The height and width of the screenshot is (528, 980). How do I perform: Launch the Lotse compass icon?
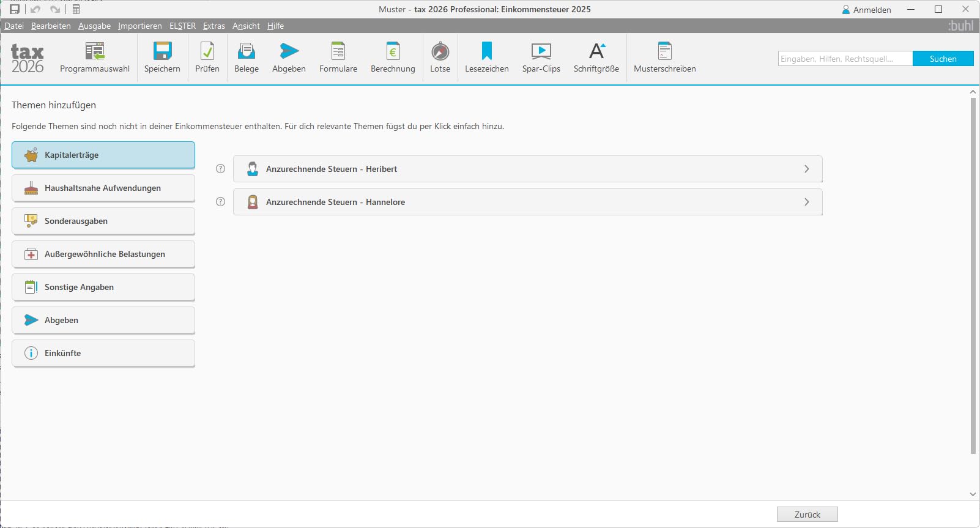[x=440, y=51]
